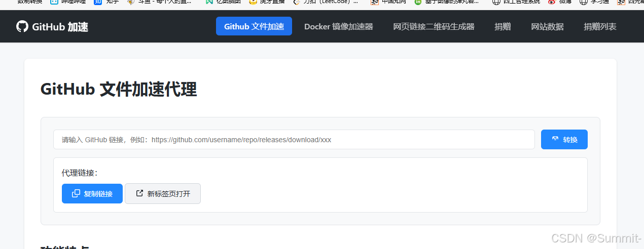Click the external-link icon in the 新标签页打开 button
The height and width of the screenshot is (249, 644).
pos(139,193)
